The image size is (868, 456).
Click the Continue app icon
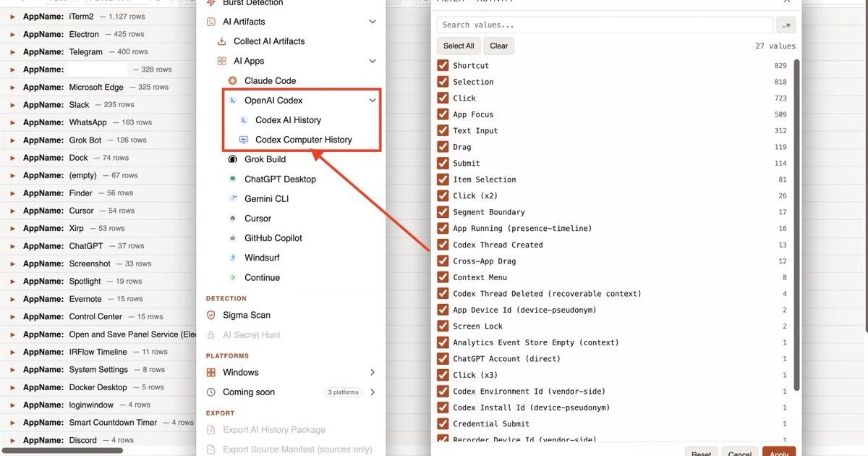pos(232,277)
